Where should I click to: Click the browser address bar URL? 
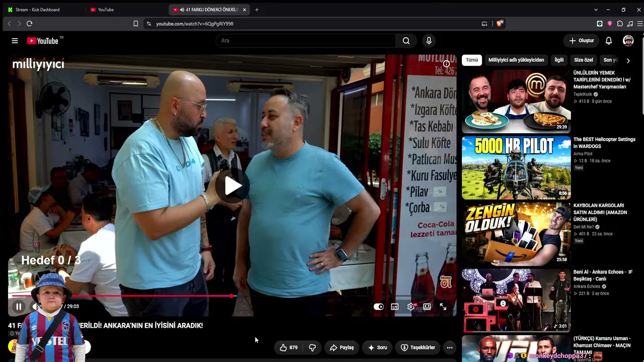click(195, 24)
